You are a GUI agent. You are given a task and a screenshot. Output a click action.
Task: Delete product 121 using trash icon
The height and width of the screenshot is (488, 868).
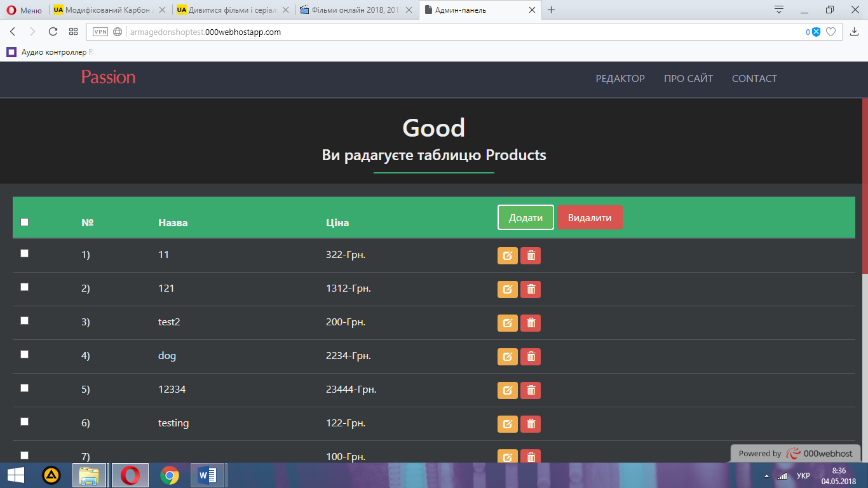point(531,289)
